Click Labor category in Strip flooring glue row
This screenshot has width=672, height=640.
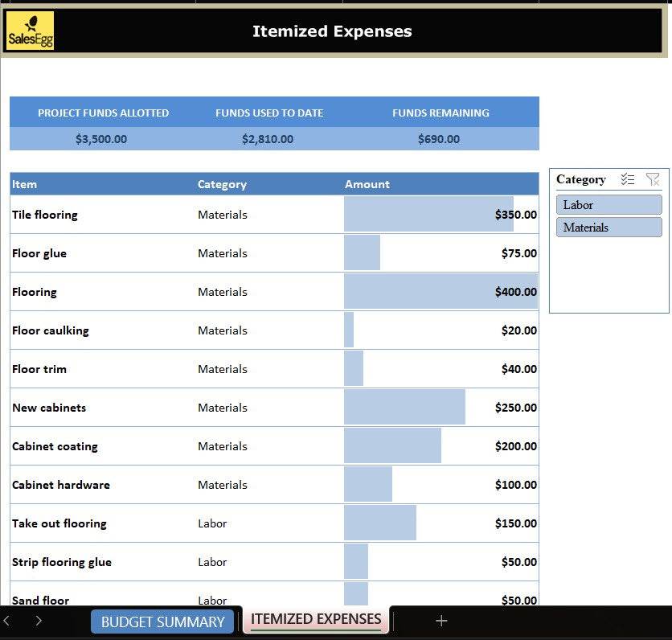click(x=269, y=562)
